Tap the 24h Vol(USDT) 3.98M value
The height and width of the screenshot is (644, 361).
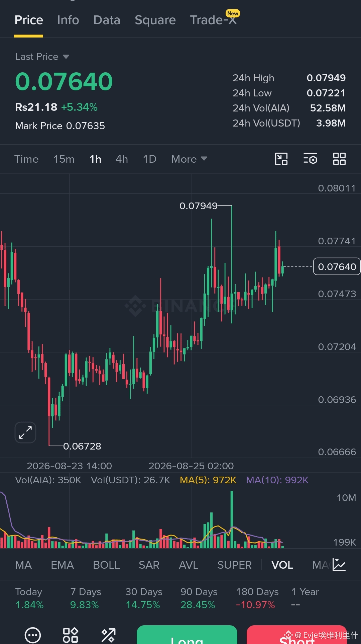(331, 123)
